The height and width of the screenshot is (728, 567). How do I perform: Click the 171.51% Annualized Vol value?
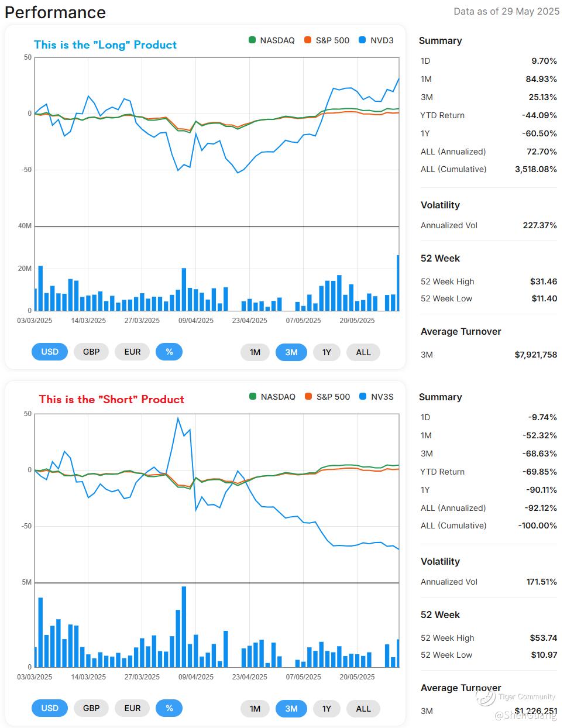coord(542,582)
